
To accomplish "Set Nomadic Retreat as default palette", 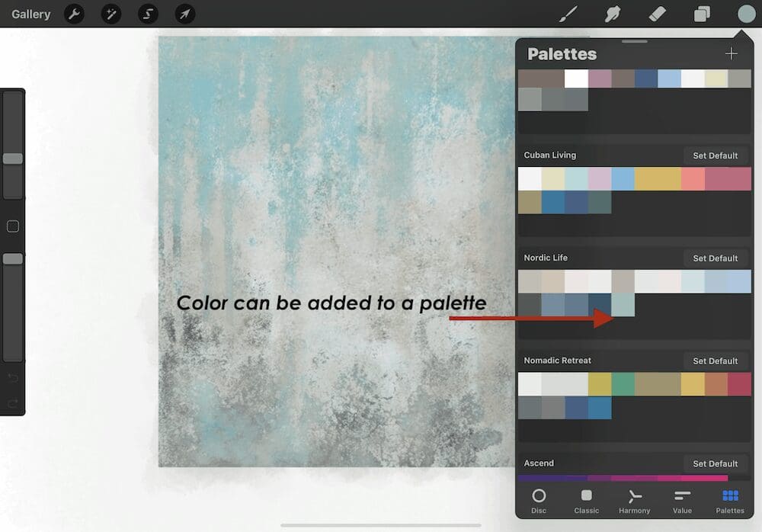I will 715,361.
